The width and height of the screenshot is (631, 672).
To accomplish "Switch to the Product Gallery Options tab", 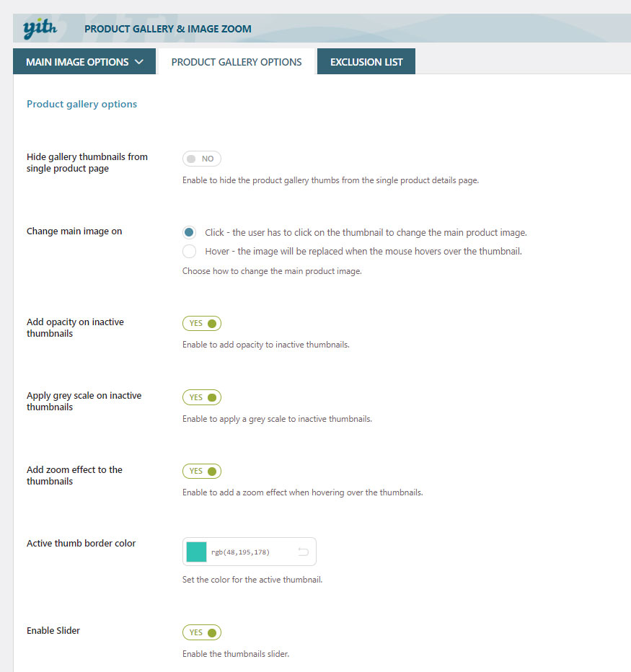I will click(236, 62).
